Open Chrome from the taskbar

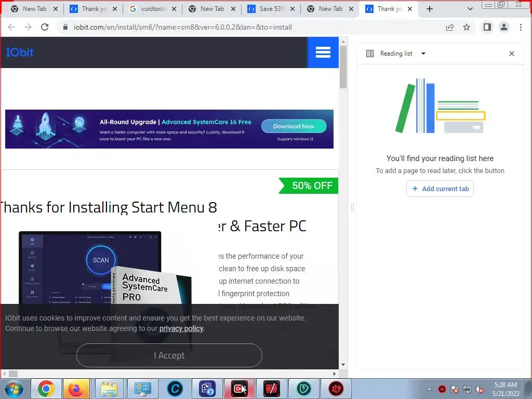click(x=46, y=389)
